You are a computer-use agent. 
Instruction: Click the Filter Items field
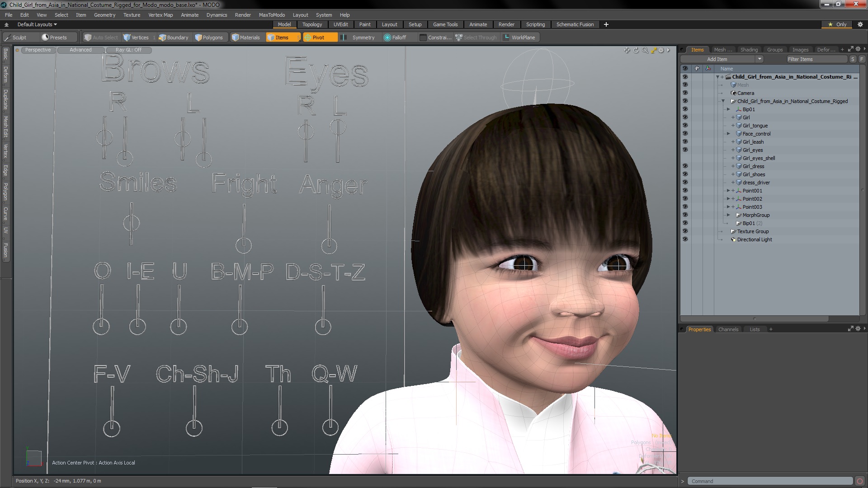(x=816, y=59)
